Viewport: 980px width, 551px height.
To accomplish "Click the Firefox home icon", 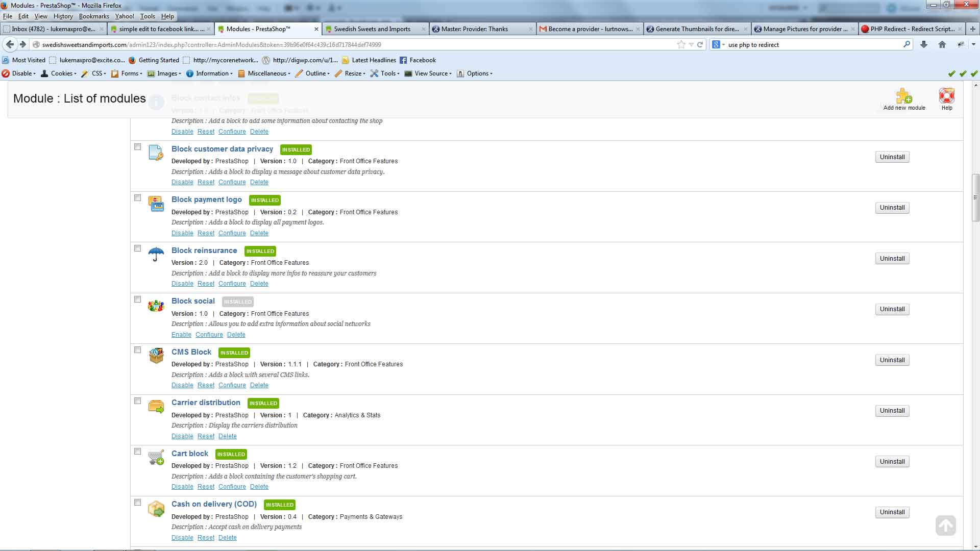I will (x=942, y=45).
